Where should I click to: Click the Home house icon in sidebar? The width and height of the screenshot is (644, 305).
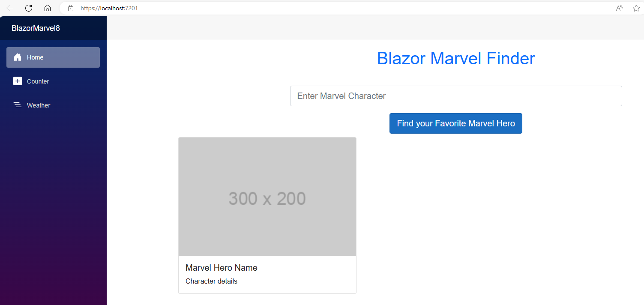(x=18, y=57)
